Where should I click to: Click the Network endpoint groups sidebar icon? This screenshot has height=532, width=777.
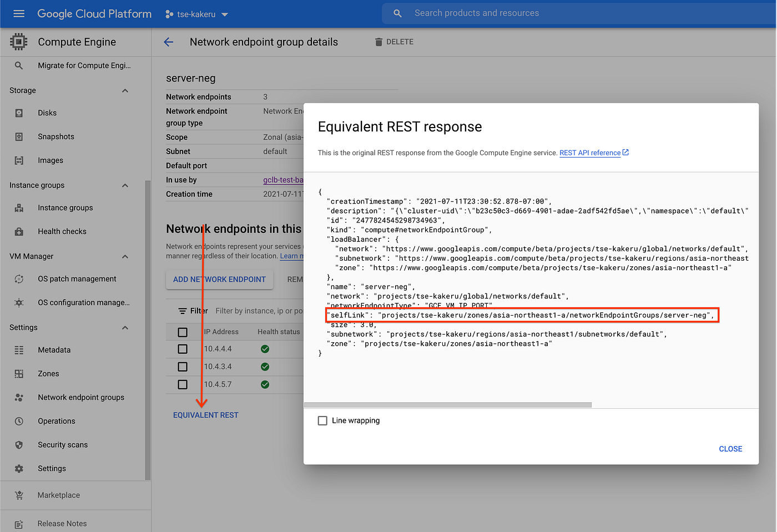(19, 397)
